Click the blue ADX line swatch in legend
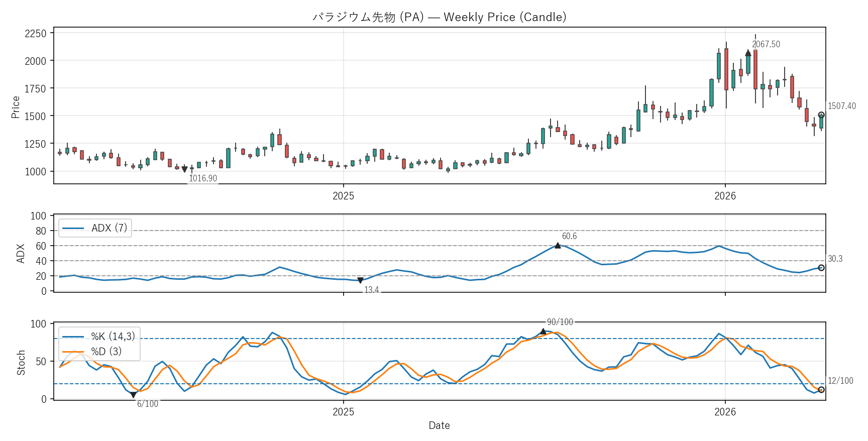Viewport: 868px width, 441px height. click(x=73, y=228)
